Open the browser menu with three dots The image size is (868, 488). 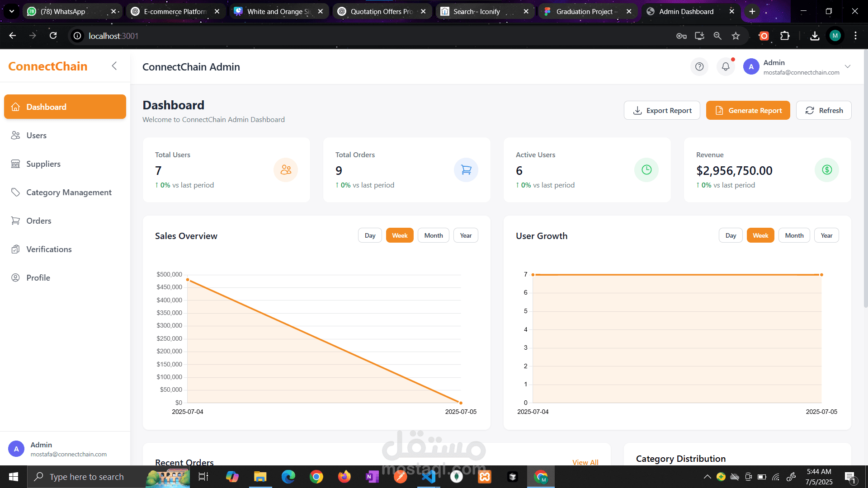855,36
